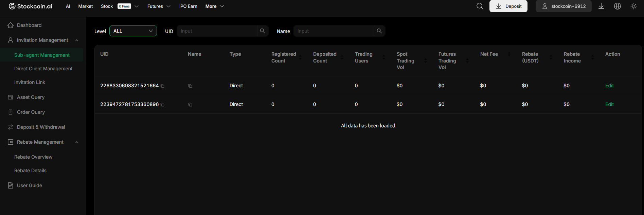Copy UID 2268330698321521664
The height and width of the screenshot is (215, 644).
pyautogui.click(x=163, y=86)
